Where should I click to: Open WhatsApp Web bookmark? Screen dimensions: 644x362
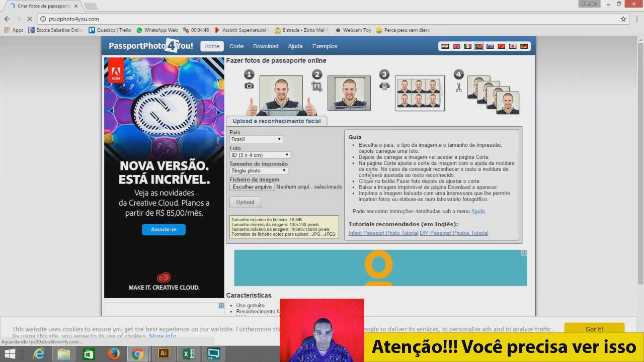coord(157,30)
